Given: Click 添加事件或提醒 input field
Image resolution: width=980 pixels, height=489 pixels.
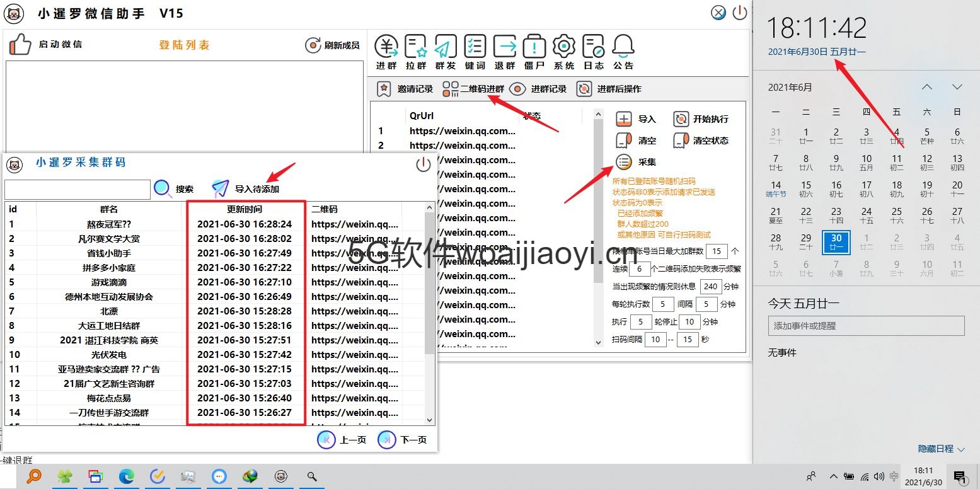Looking at the screenshot, I should click(x=866, y=326).
